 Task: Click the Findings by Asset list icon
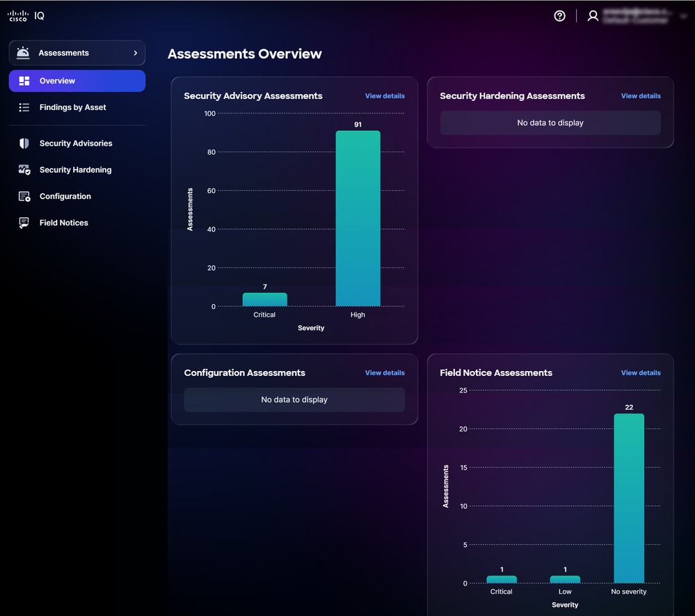(24, 107)
